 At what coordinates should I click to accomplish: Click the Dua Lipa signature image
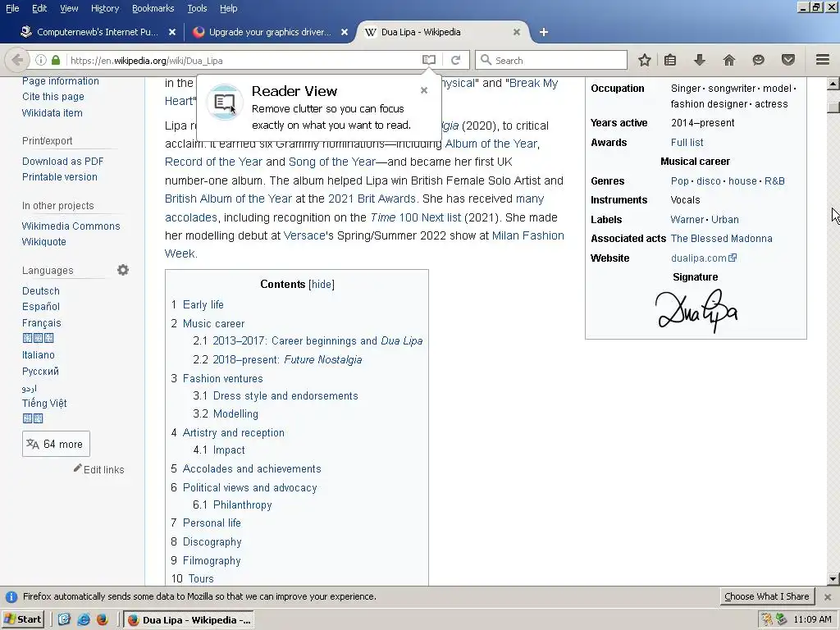696,311
